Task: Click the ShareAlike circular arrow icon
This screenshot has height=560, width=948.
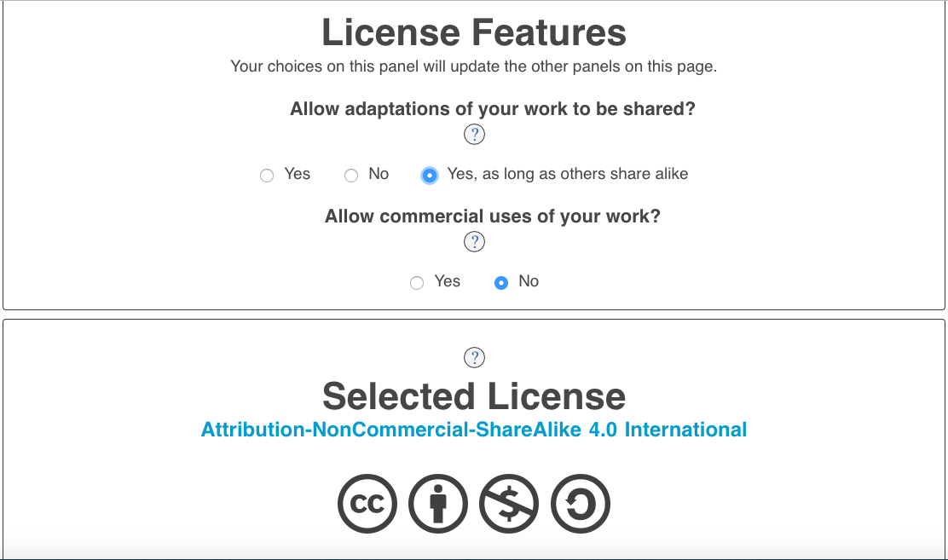Action: [x=581, y=504]
